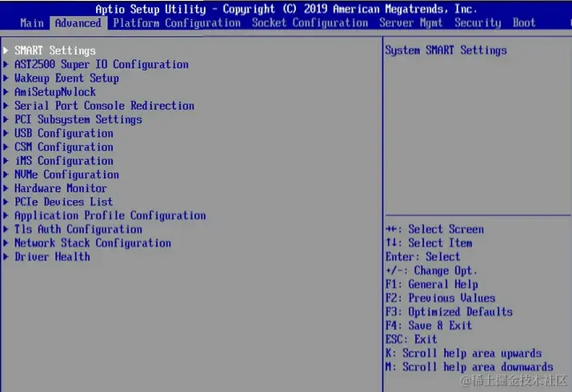Select PCI Subsystem Settings

click(x=78, y=120)
